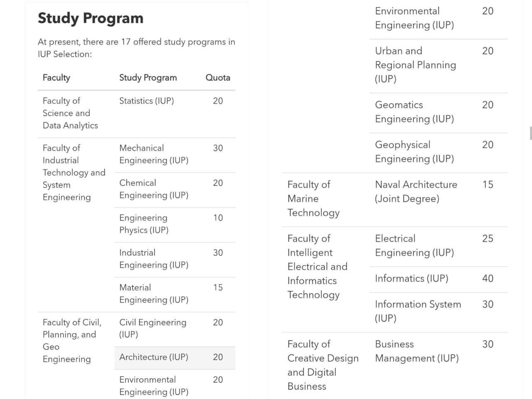Image resolution: width=532 pixels, height=399 pixels.
Task: Select Urban and Regional Planning (IUP)
Action: pos(415,65)
